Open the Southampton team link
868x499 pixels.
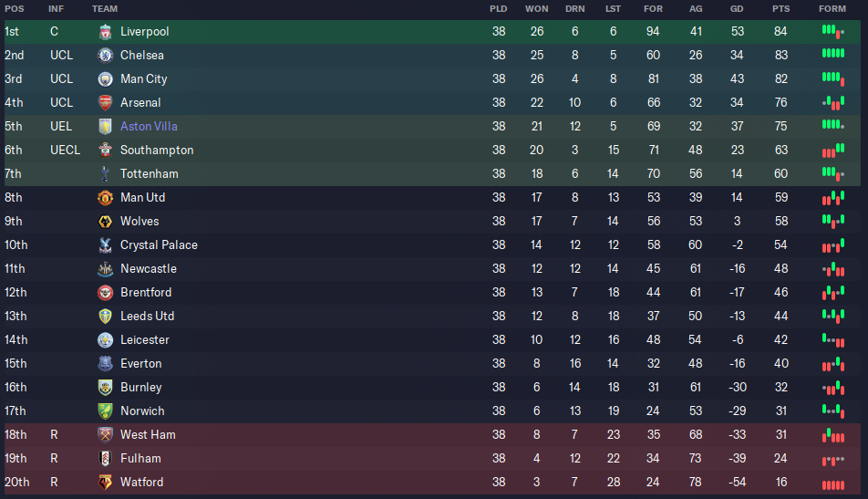157,151
